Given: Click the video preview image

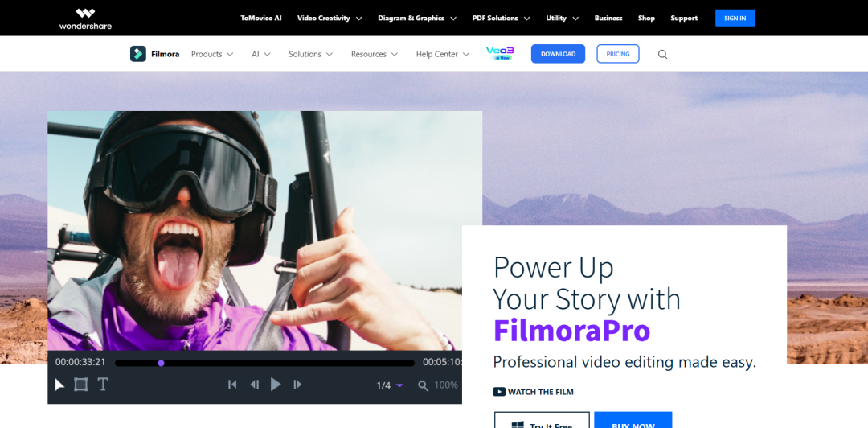Looking at the screenshot, I should click(264, 231).
